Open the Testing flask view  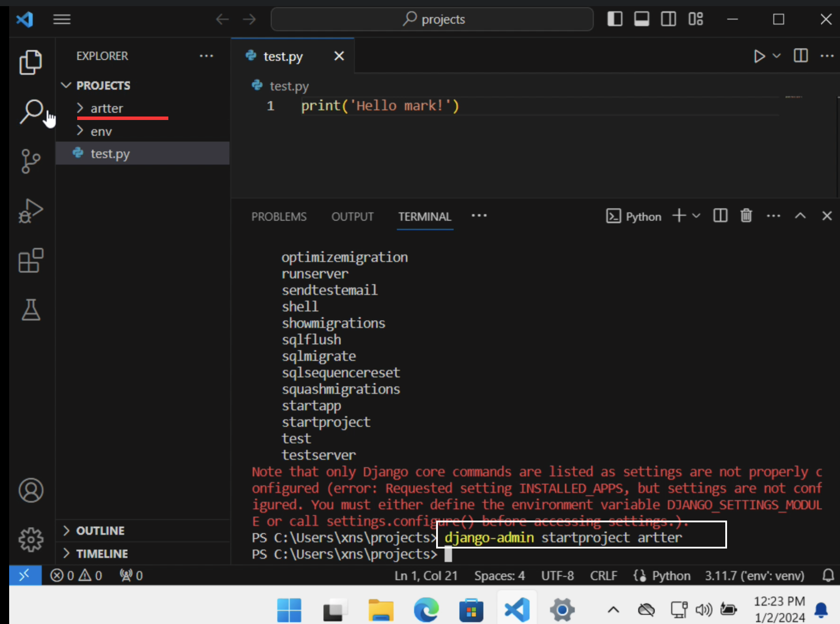point(31,310)
